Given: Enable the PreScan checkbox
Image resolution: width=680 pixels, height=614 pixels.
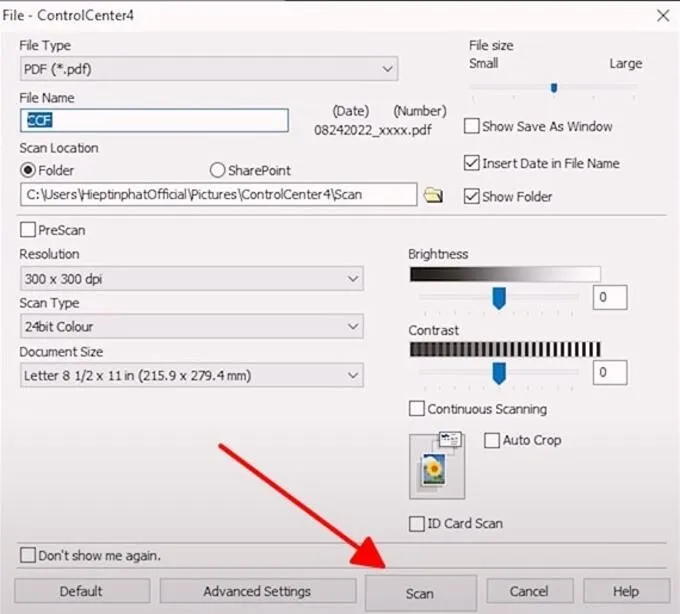Looking at the screenshot, I should coord(28,229).
